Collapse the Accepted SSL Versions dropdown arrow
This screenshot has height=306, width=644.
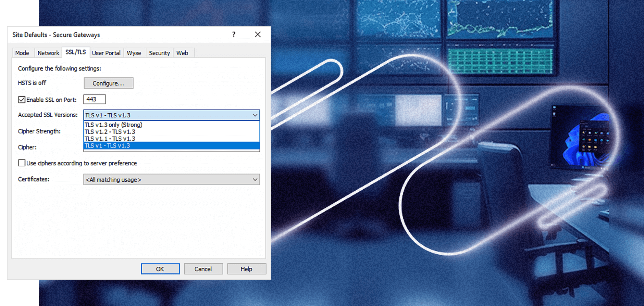coord(255,115)
